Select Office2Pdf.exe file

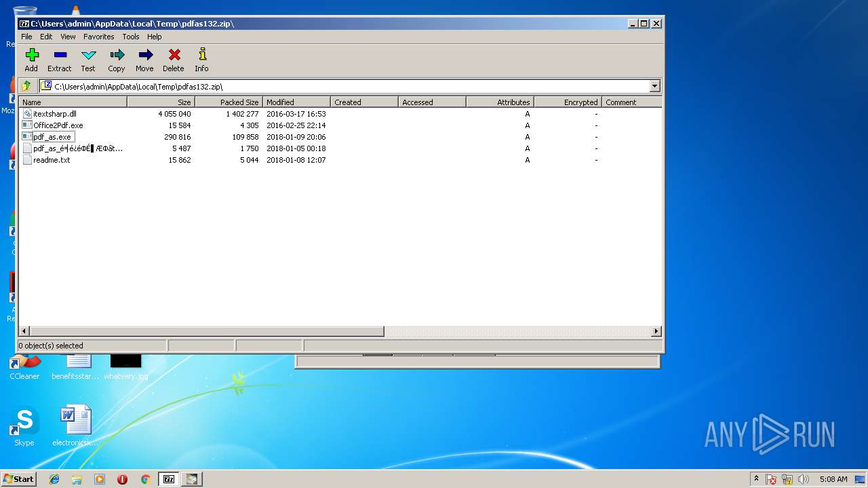pyautogui.click(x=58, y=125)
